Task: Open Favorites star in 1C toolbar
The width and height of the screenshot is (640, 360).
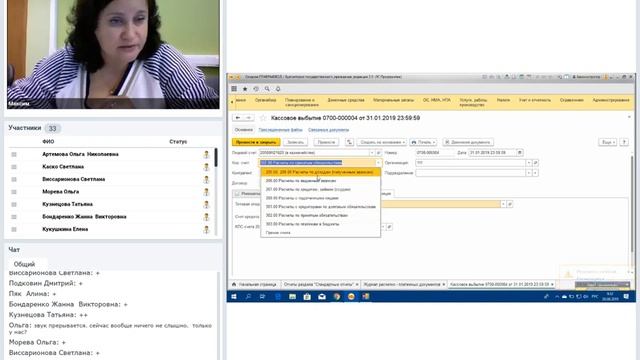Action: (x=245, y=89)
